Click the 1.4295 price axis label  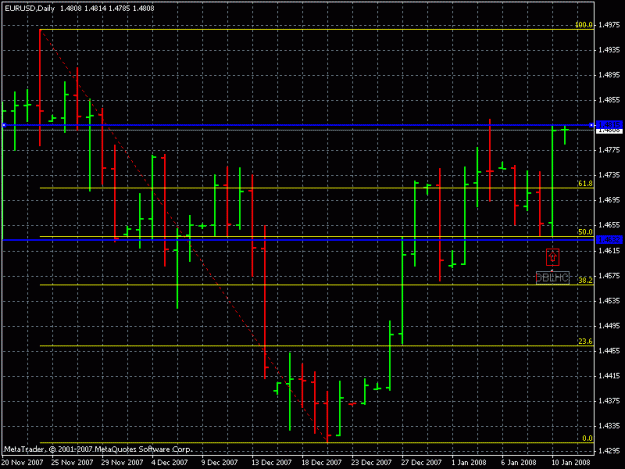pos(609,451)
